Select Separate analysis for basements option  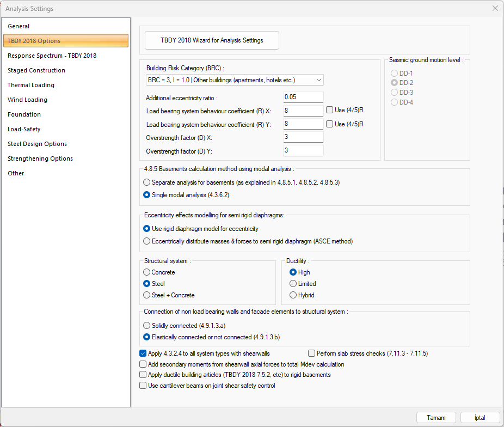[147, 182]
